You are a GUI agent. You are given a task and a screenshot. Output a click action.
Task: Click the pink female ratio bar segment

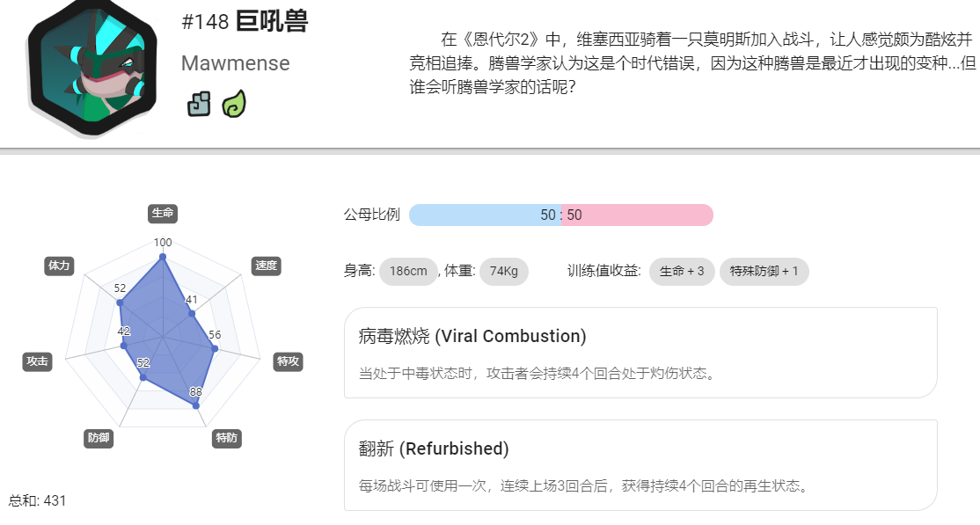point(638,215)
